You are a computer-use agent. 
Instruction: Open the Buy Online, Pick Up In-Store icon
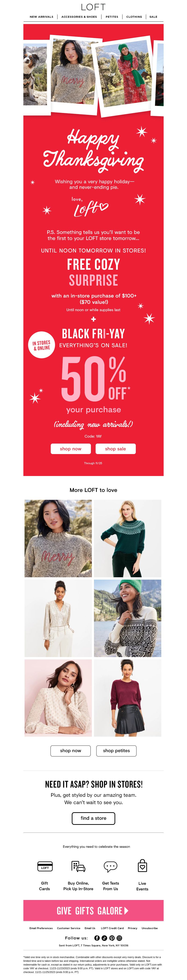78,866
